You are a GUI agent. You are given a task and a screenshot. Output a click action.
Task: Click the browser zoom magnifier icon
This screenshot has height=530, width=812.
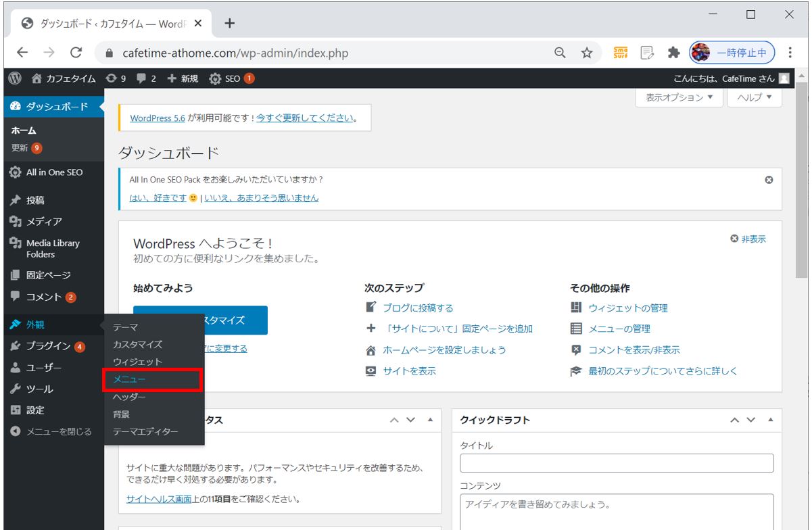560,53
